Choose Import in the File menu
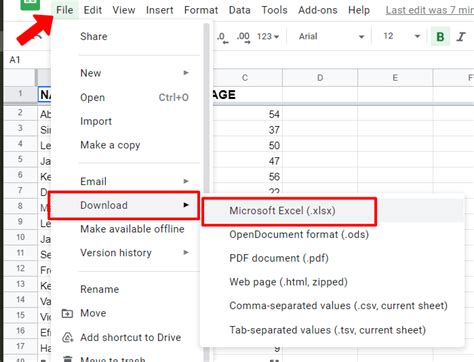 127,121
